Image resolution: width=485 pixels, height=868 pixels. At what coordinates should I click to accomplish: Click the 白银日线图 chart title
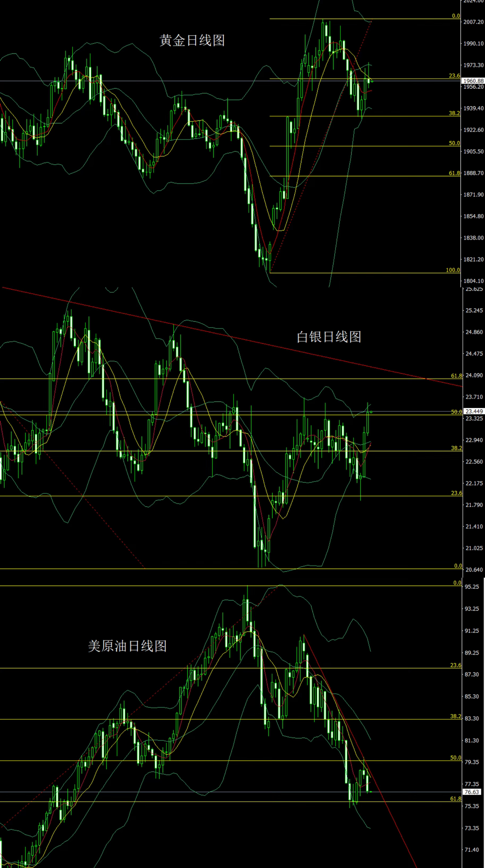point(329,337)
